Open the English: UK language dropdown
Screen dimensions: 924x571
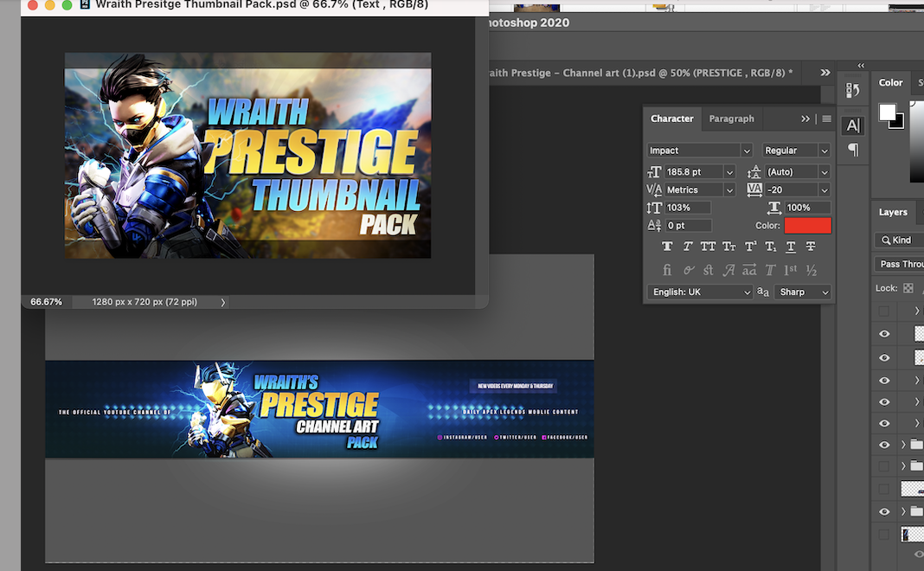point(700,292)
